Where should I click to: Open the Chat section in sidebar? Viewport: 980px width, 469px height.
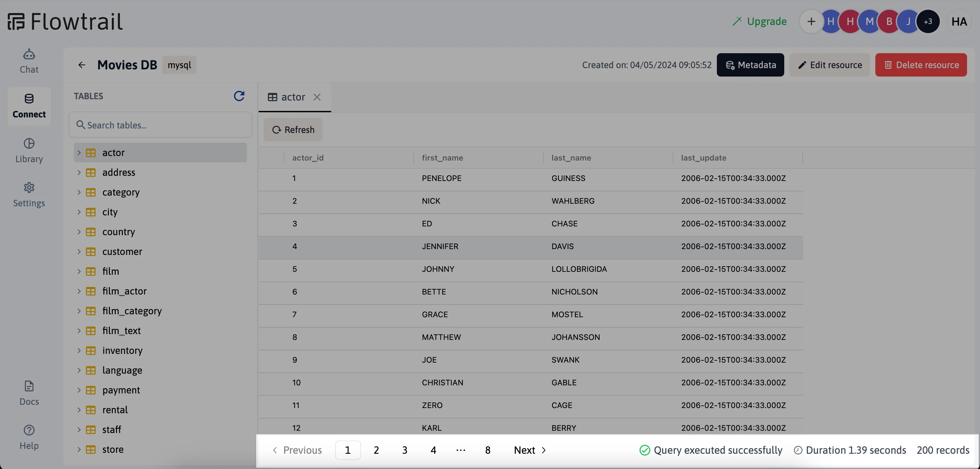point(29,61)
